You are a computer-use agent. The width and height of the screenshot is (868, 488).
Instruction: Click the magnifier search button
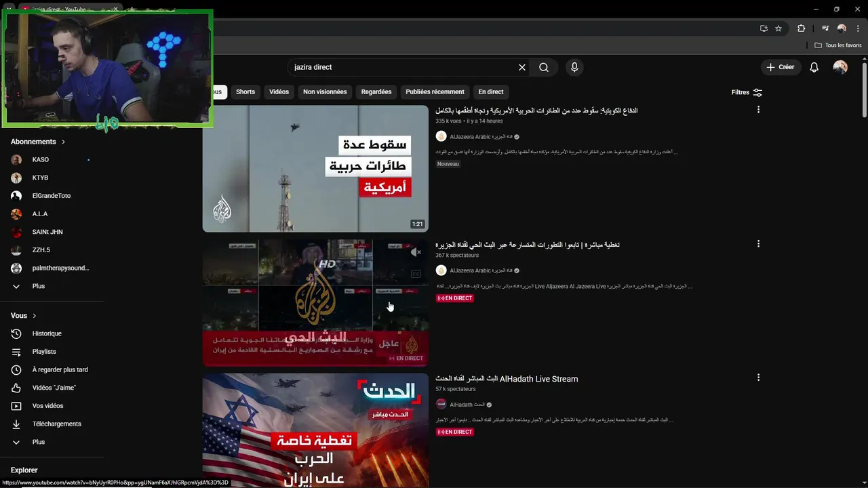(544, 67)
